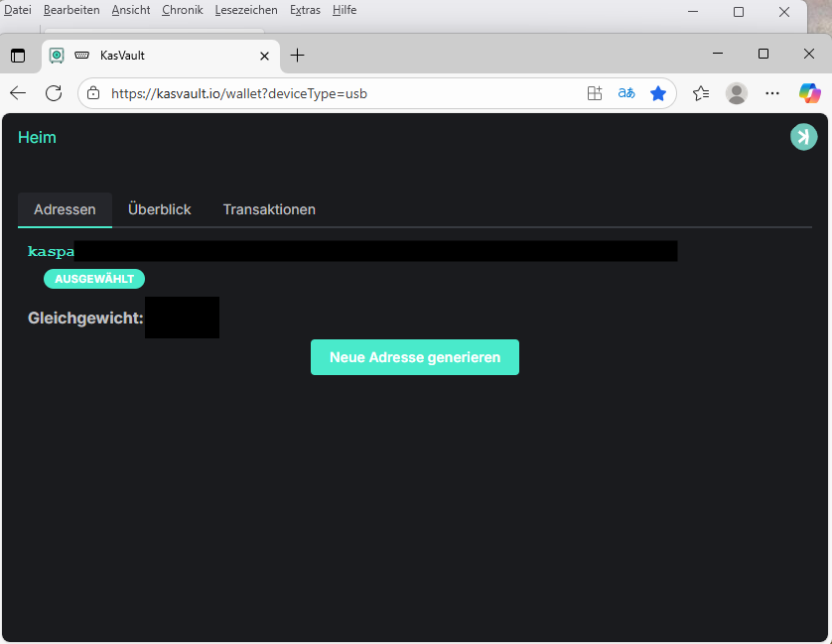Image resolution: width=832 pixels, height=644 pixels.
Task: Go to the Heim link
Action: (37, 137)
